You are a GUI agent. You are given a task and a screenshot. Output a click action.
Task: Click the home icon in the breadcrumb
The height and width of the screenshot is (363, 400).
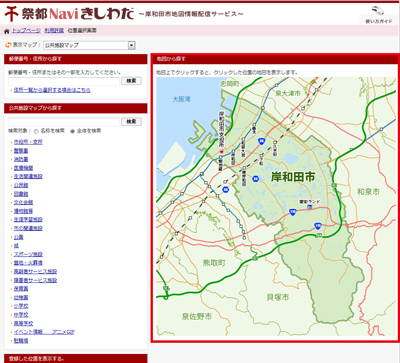7,31
